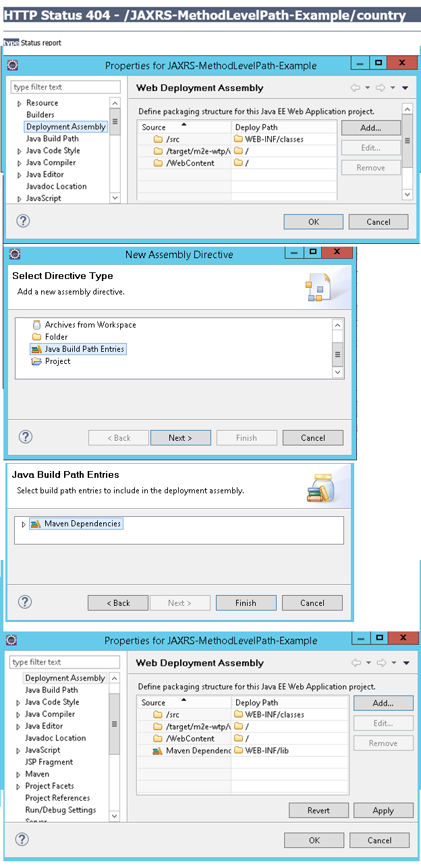The height and width of the screenshot is (868, 421).
Task: Click the Folder directive type icon
Action: click(36, 337)
